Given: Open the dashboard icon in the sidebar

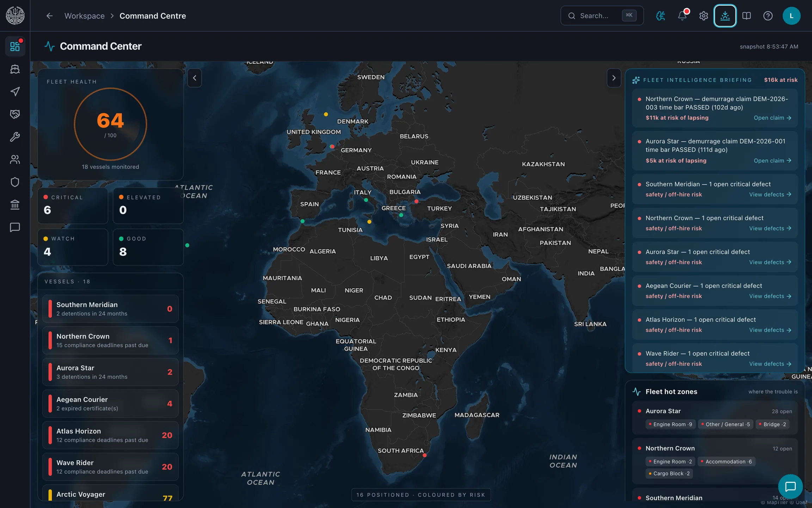Looking at the screenshot, I should tap(15, 46).
